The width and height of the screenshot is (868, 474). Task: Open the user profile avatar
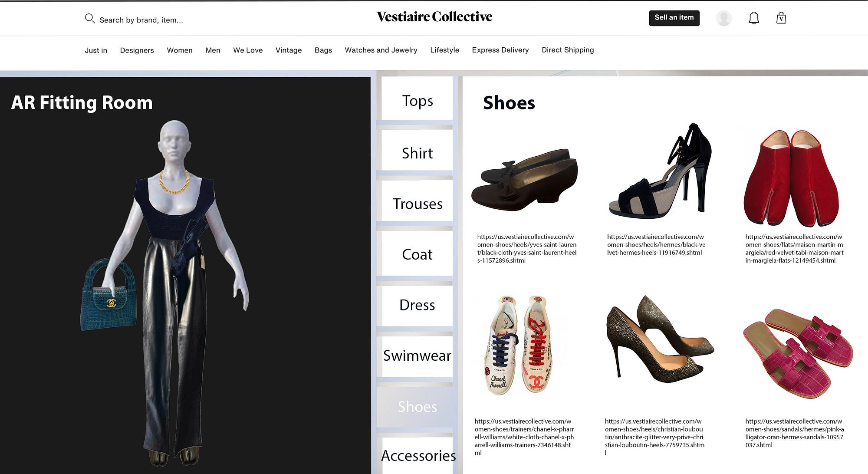(723, 18)
